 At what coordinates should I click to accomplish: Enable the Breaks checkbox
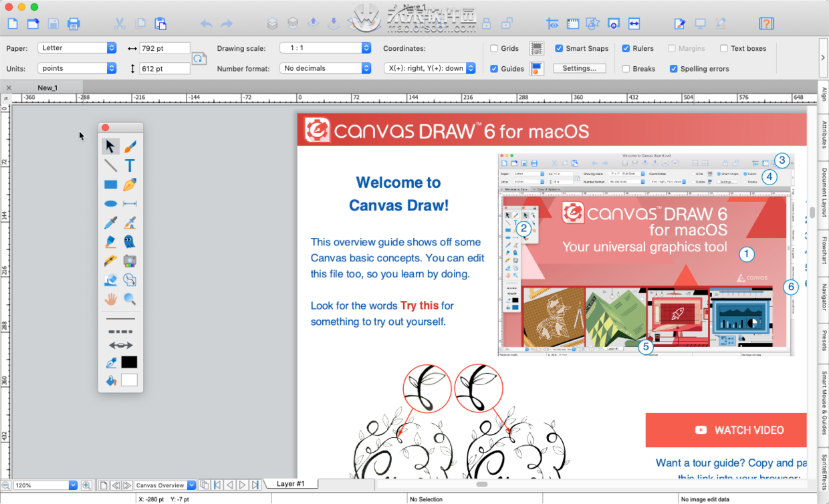pos(626,68)
